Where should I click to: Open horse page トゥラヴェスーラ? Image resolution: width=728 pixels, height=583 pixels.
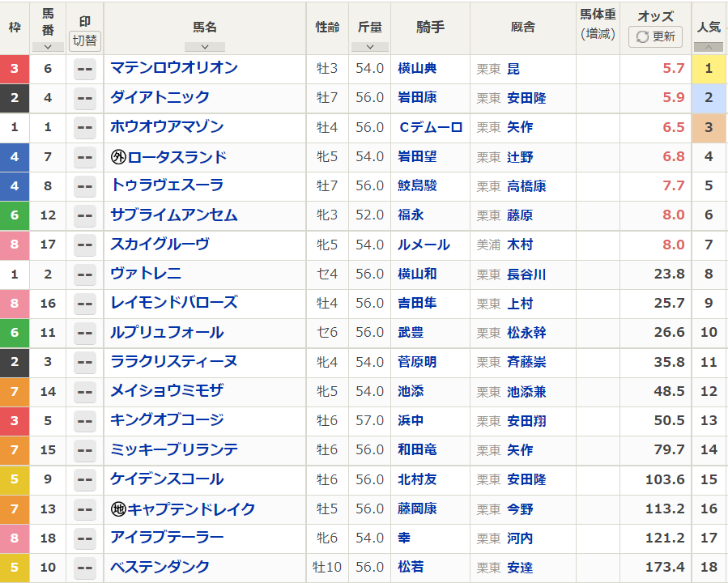coord(167,185)
